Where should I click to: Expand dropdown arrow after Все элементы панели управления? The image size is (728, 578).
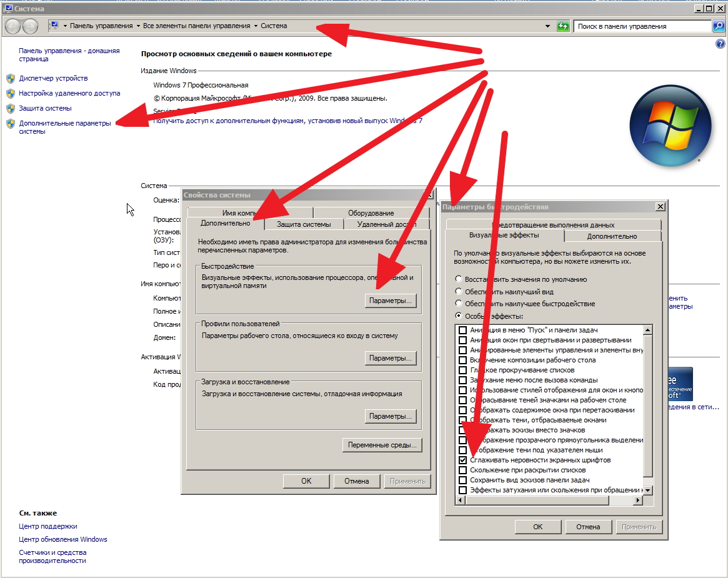256,26
